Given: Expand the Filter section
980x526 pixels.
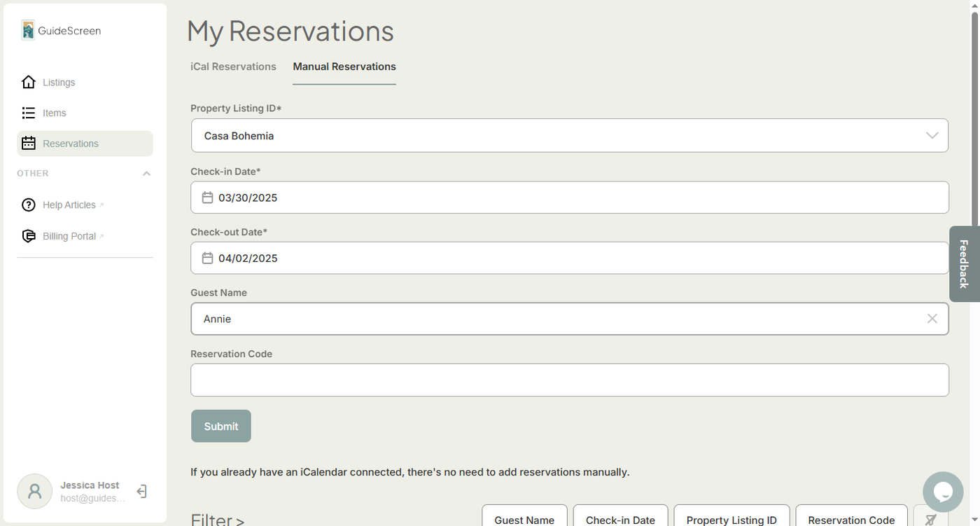Looking at the screenshot, I should point(218,519).
